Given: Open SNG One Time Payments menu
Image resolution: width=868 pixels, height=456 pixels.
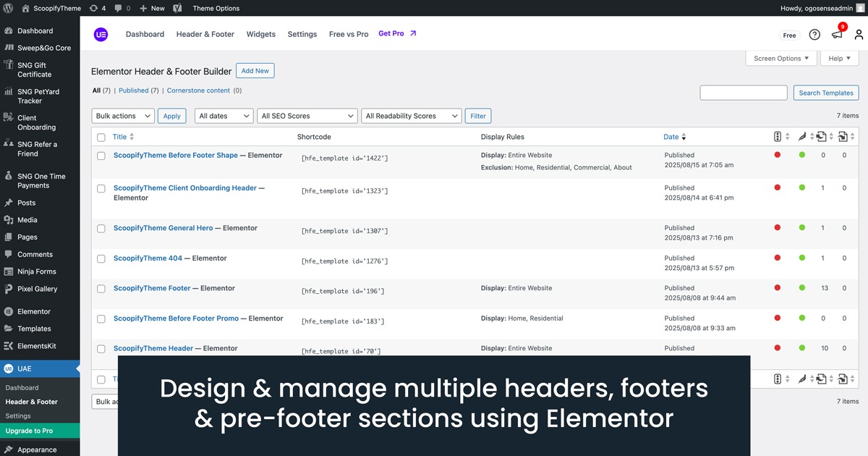Looking at the screenshot, I should pos(40,181).
